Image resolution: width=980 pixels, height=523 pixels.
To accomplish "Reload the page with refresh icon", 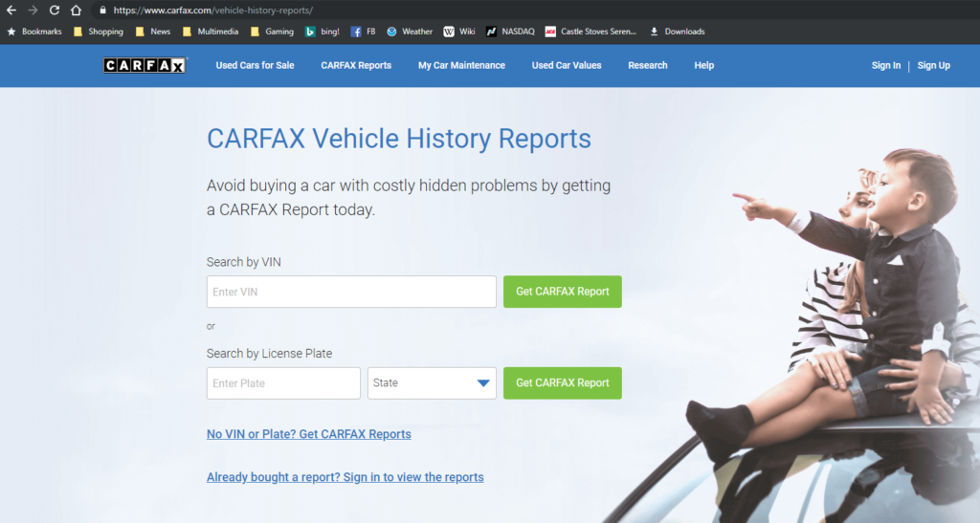I will [x=54, y=11].
